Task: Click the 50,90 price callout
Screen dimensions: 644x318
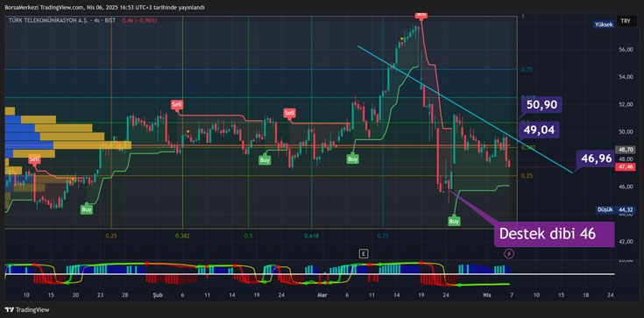Action: coord(541,105)
